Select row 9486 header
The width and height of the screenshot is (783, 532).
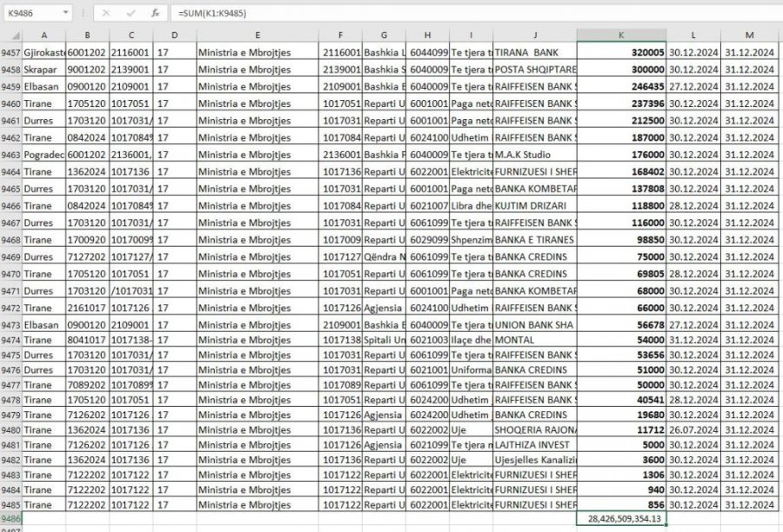tap(10, 519)
